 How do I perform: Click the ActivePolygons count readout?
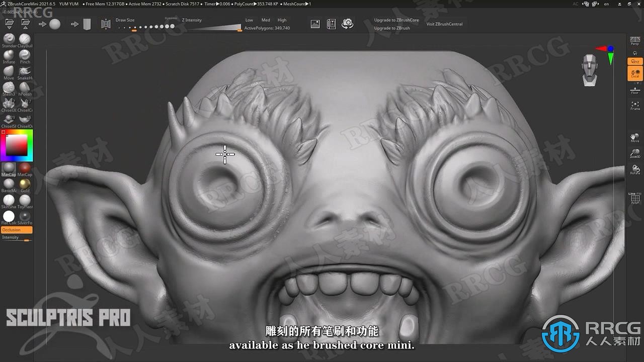click(267, 28)
